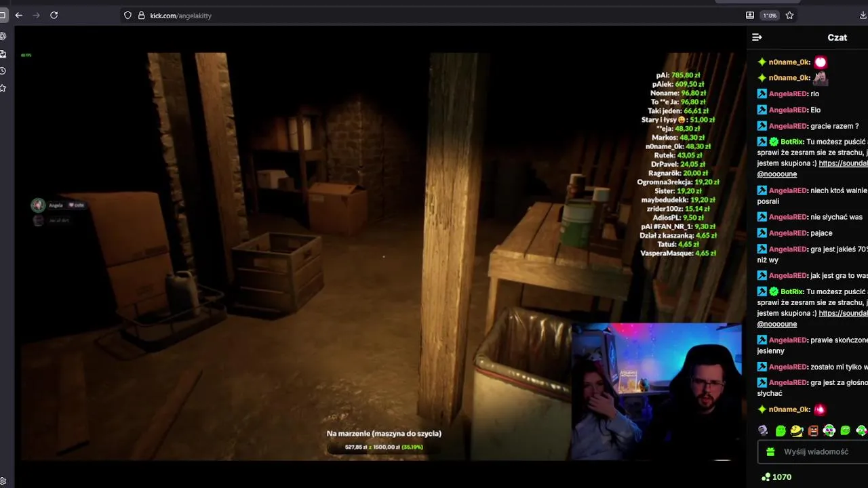
Task: Open the 1070 channel points balance
Action: [776, 477]
